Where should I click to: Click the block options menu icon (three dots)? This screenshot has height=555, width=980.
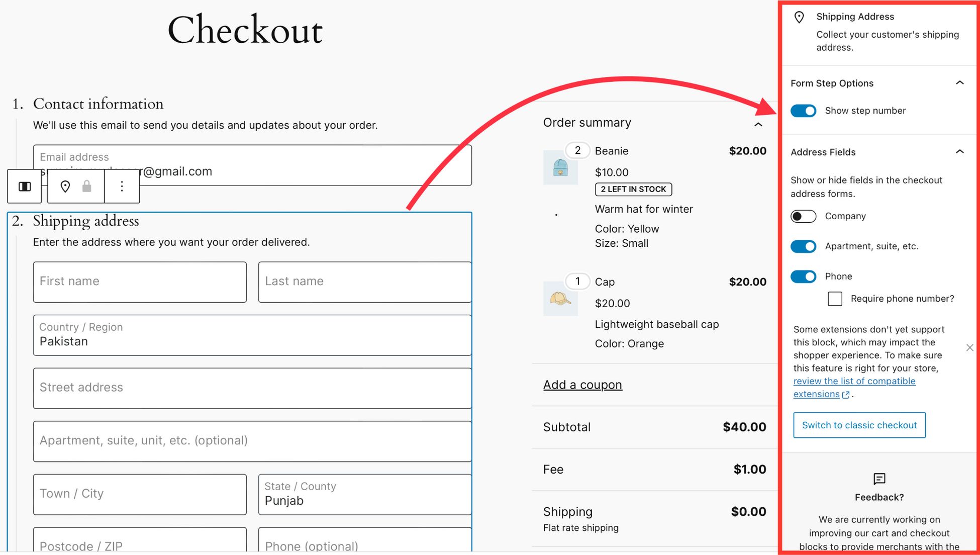click(121, 187)
